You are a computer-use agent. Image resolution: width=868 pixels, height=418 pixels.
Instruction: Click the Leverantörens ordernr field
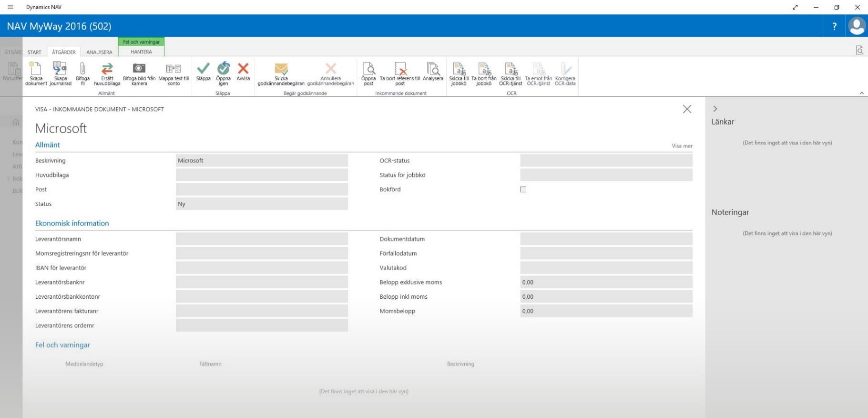[262, 325]
